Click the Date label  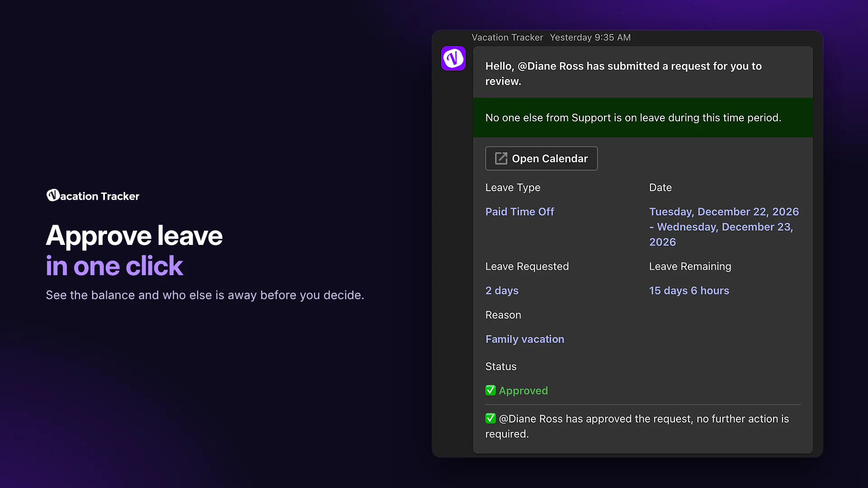pyautogui.click(x=660, y=188)
